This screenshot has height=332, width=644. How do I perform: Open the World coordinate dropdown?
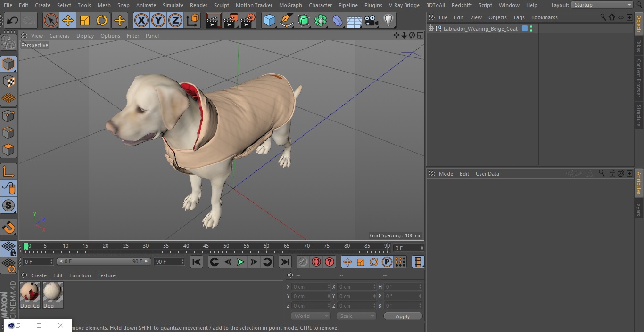point(311,316)
